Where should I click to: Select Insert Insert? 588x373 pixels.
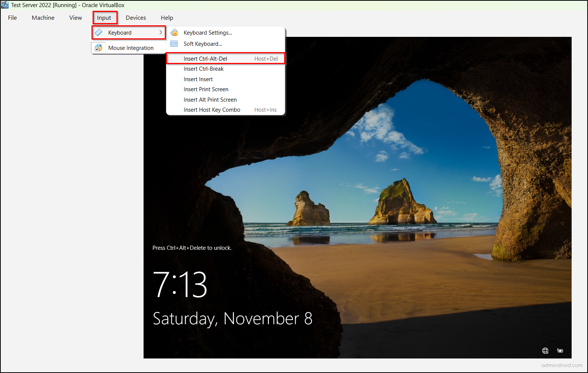coord(225,79)
